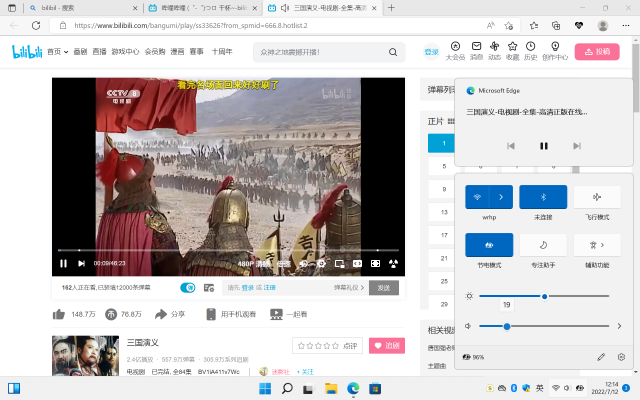Enable picture-in-picture mode in player
Image resolution: width=640 pixels, height=400 pixels.
click(339, 264)
